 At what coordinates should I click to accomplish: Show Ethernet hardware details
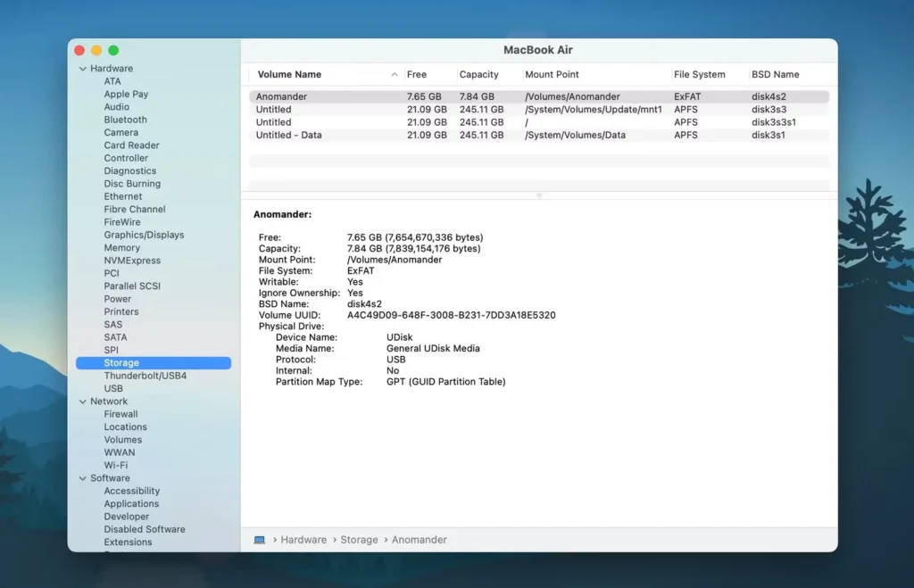pos(123,197)
